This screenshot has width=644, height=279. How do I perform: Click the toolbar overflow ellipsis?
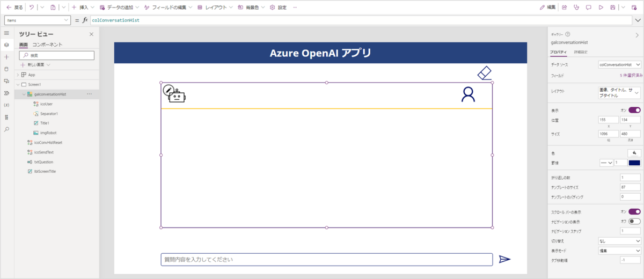(295, 8)
